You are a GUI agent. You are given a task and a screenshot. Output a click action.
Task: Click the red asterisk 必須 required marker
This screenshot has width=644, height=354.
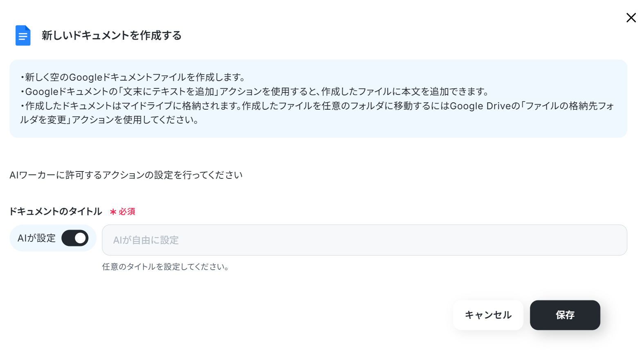[122, 212]
